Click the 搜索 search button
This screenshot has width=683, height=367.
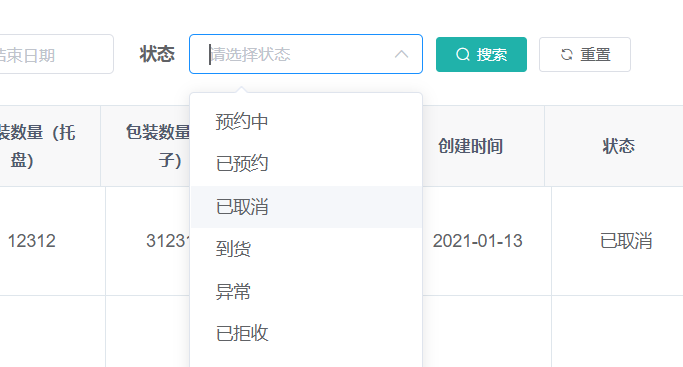[x=481, y=54]
